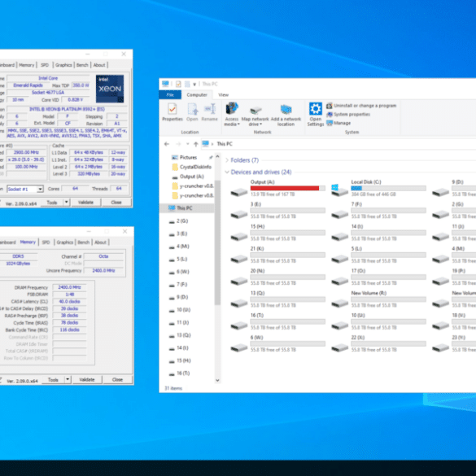
Task: Select 2 (G:) in the navigation pane
Action: pyautogui.click(x=179, y=221)
